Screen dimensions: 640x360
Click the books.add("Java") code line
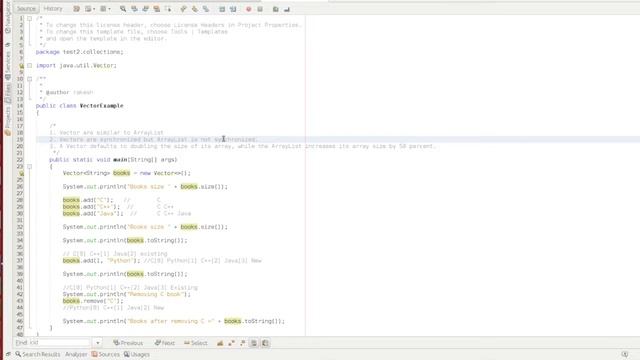93,213
